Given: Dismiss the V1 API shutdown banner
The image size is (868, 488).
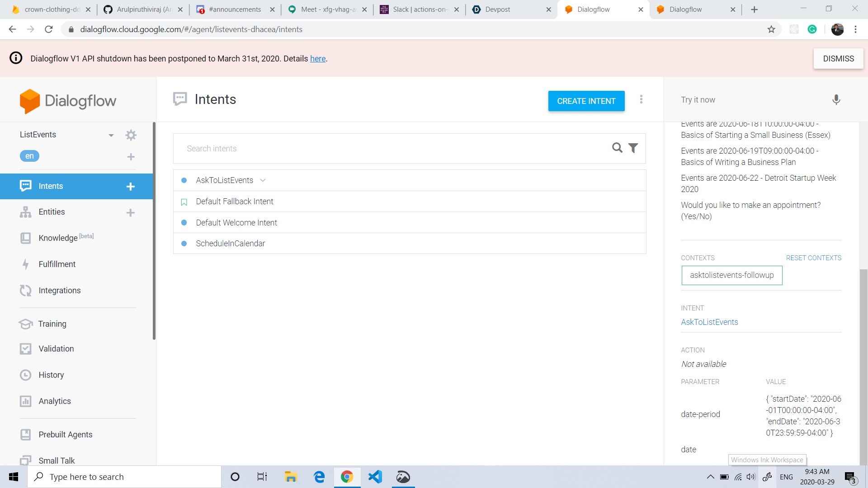Looking at the screenshot, I should 838,59.
